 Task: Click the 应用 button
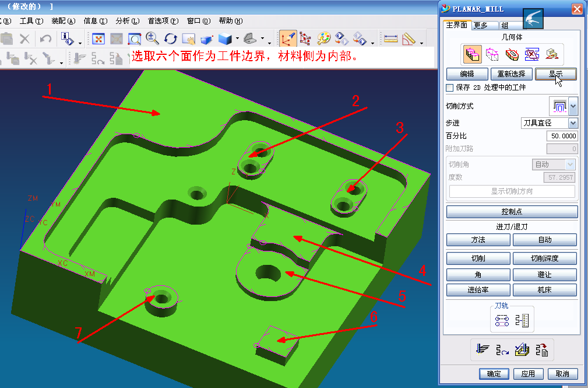529,374
